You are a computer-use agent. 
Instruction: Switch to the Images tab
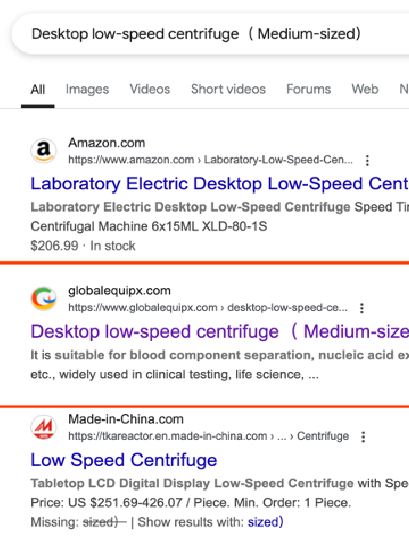click(87, 89)
